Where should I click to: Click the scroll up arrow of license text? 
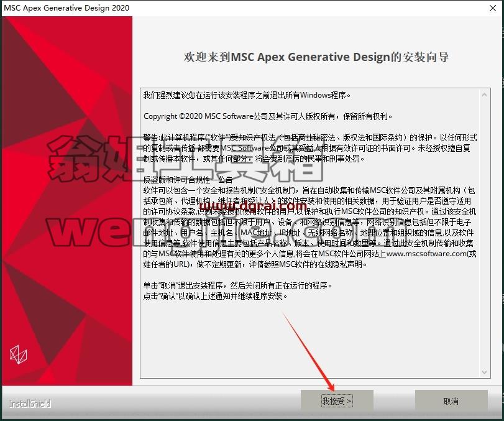click(x=484, y=95)
